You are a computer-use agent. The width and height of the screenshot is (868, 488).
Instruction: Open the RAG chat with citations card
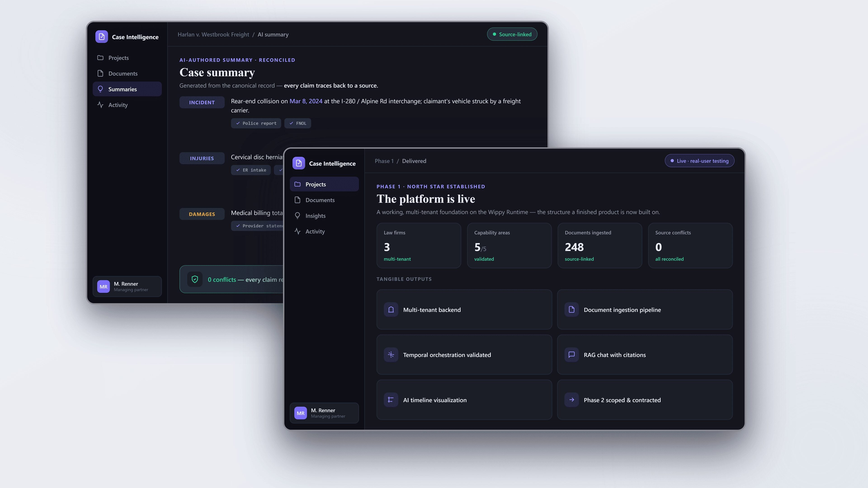pyautogui.click(x=645, y=355)
